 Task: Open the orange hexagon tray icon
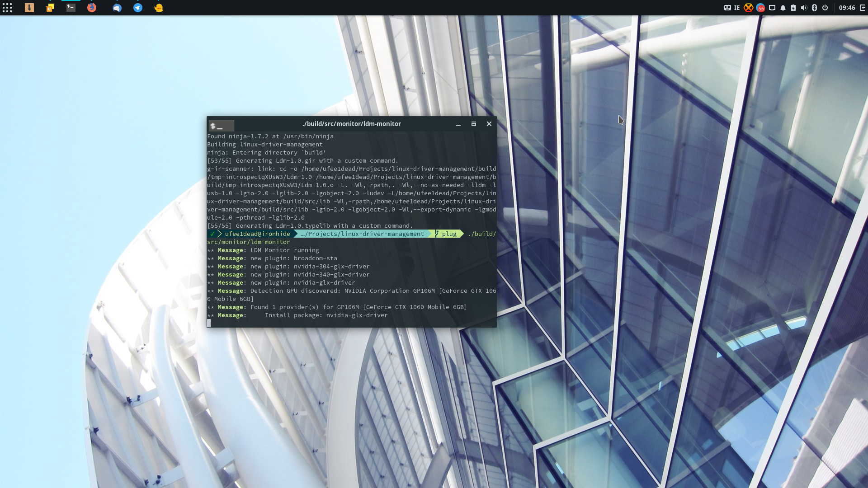[x=749, y=8]
